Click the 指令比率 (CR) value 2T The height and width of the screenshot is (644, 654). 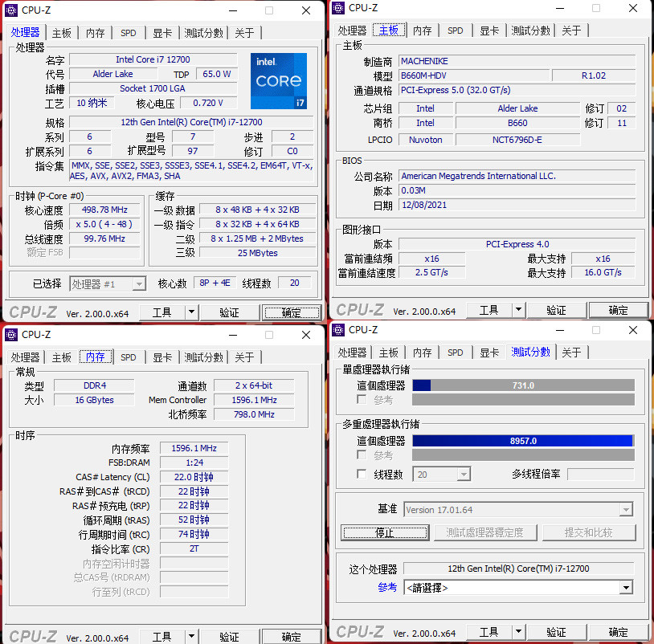click(x=194, y=548)
